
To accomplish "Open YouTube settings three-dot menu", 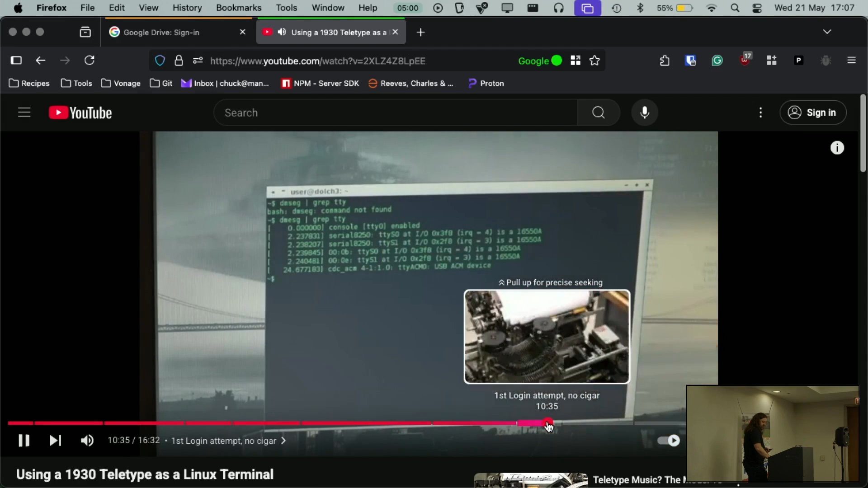I will [760, 113].
